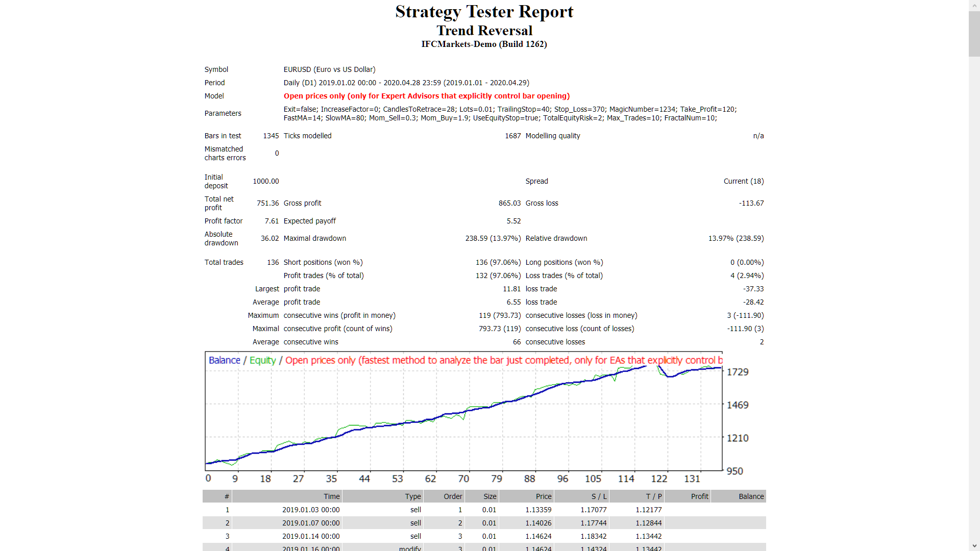The height and width of the screenshot is (551, 980).
Task: Click the Trend Reversal subtitle
Action: pos(484,31)
